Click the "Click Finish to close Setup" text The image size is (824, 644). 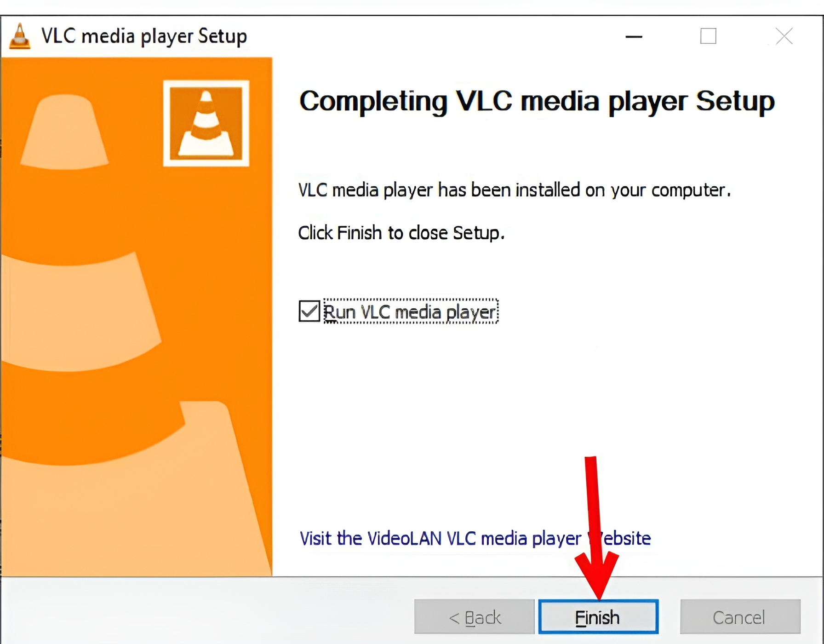(x=401, y=233)
